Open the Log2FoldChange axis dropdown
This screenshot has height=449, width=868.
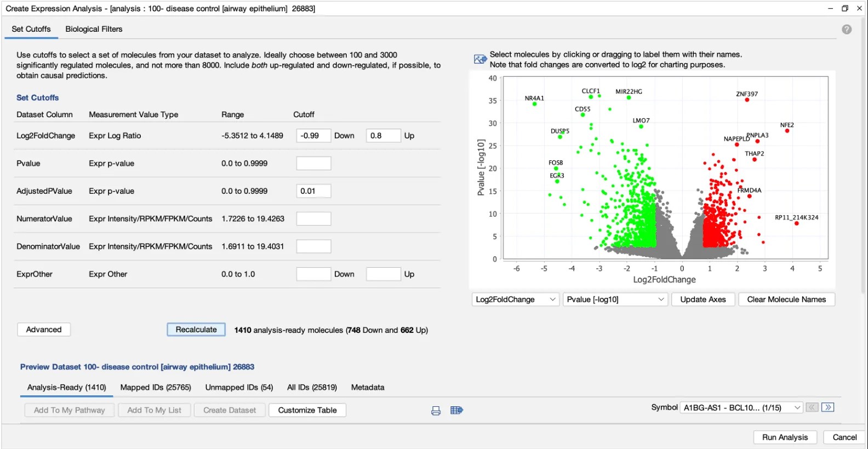click(515, 300)
